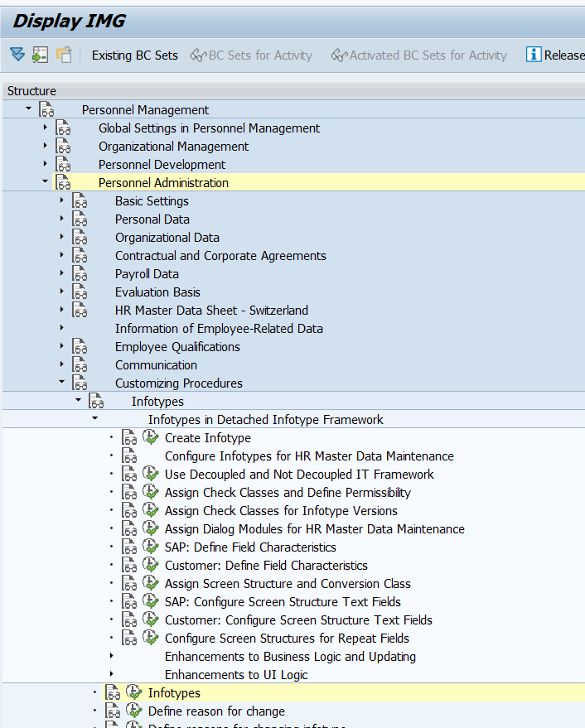
Task: Click the position-on-selected-entry toolbar icon
Action: tap(40, 55)
